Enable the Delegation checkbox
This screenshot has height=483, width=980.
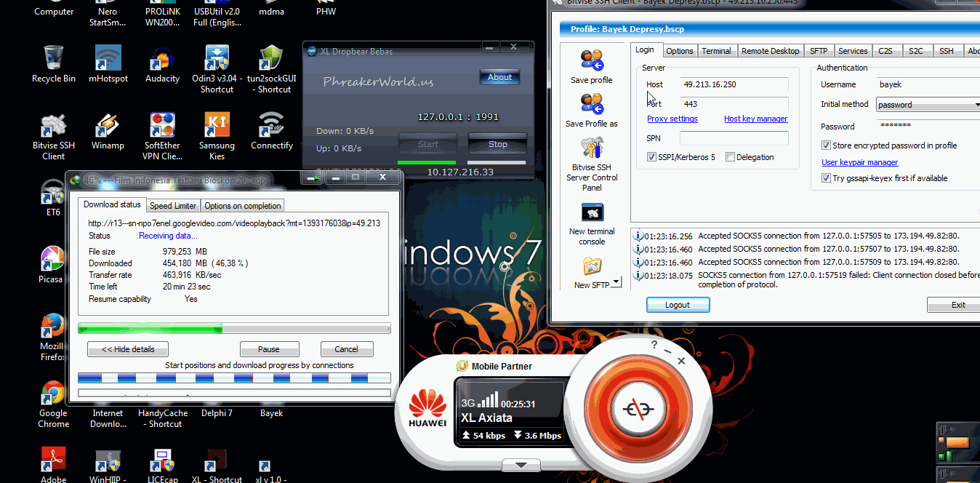[730, 157]
